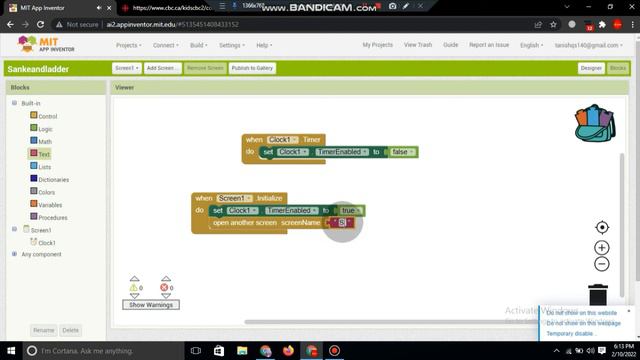Jump to next error arrow
640x360 pixels.
point(166,296)
